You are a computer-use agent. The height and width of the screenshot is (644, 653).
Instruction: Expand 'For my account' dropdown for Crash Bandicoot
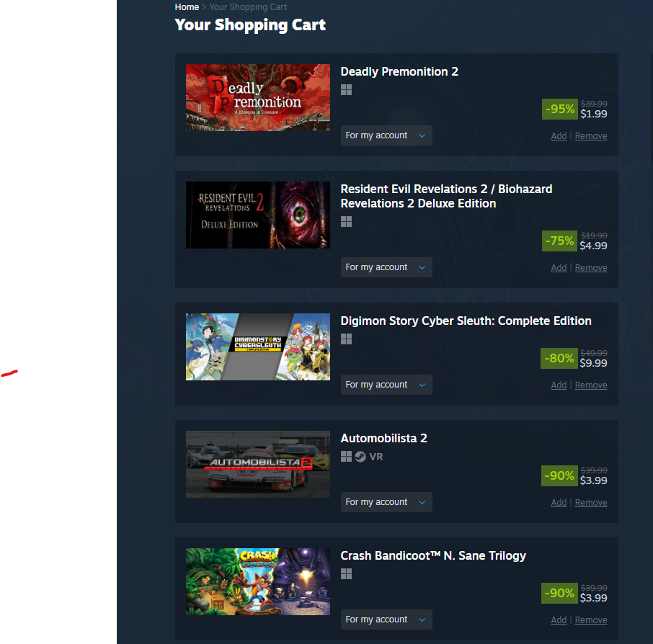click(386, 620)
